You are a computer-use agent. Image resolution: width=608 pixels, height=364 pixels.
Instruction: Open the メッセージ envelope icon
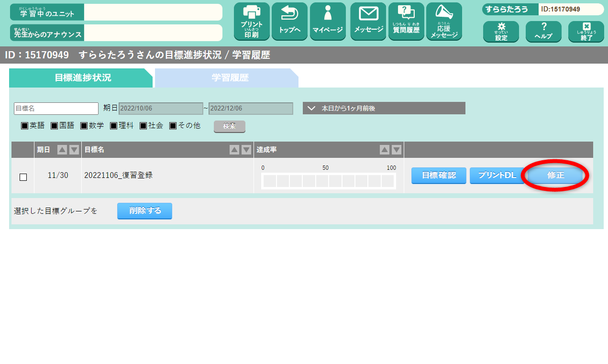coord(368,21)
